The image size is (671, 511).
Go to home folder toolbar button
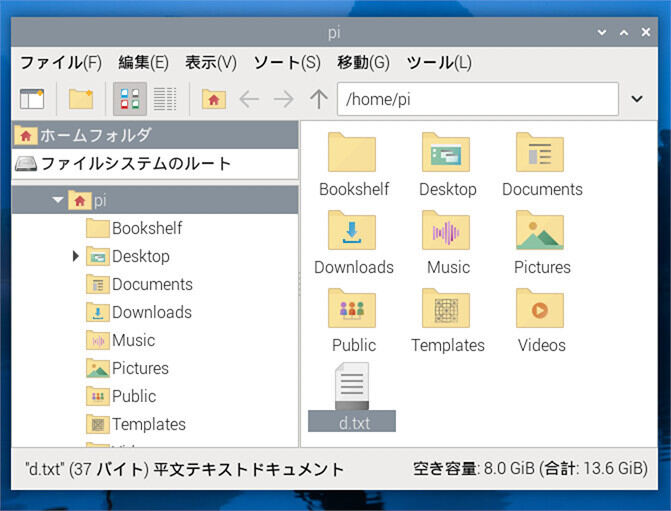pyautogui.click(x=214, y=99)
